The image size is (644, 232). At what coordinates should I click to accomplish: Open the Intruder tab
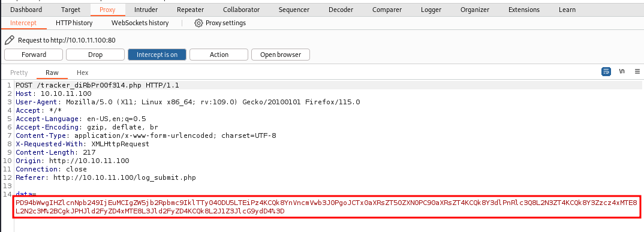click(146, 10)
